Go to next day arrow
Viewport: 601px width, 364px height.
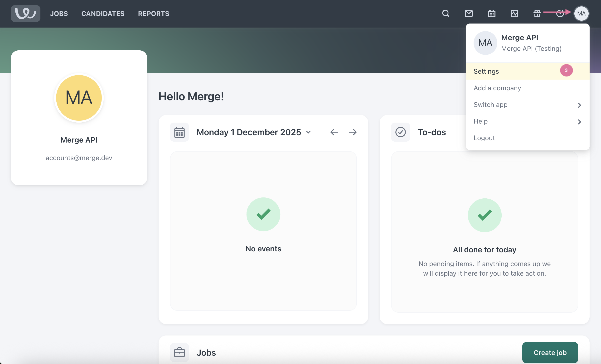353,132
